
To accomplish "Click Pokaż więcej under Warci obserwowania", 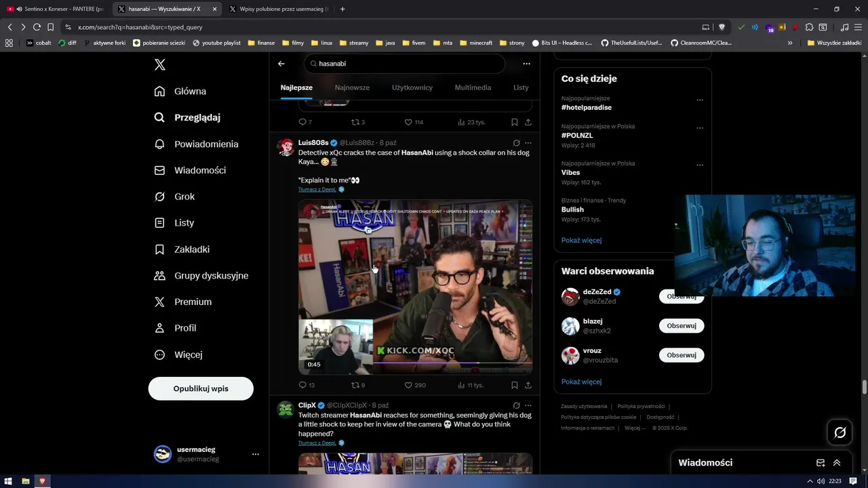I will point(581,382).
